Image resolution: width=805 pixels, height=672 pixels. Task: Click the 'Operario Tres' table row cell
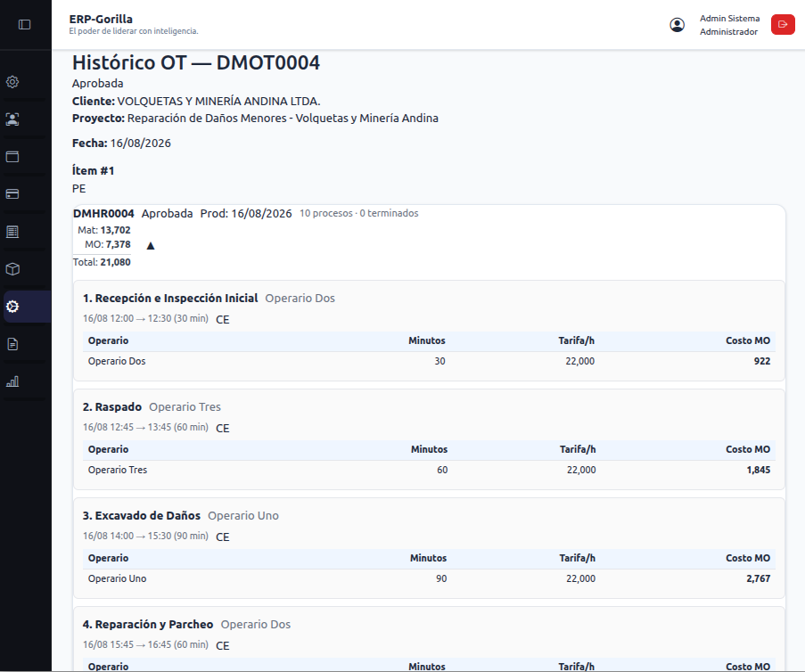118,470
